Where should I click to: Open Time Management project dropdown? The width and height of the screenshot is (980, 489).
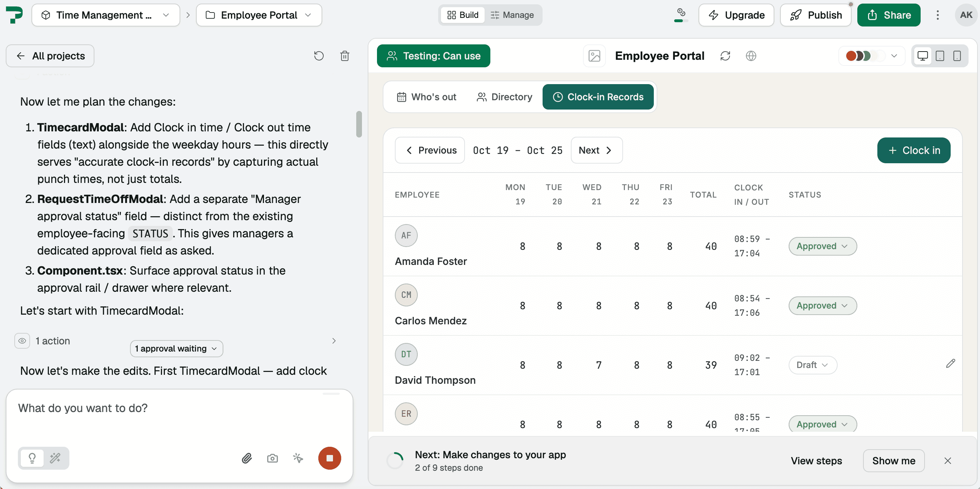tap(106, 15)
